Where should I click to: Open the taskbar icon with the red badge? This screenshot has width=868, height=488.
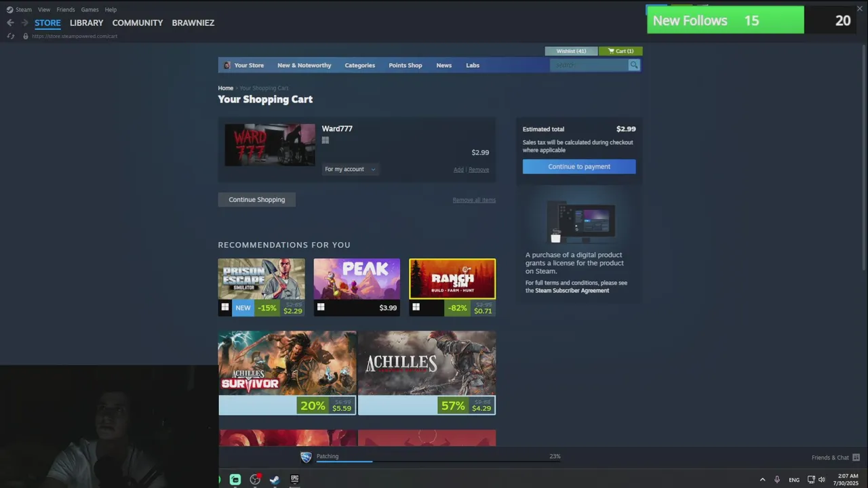tap(256, 479)
